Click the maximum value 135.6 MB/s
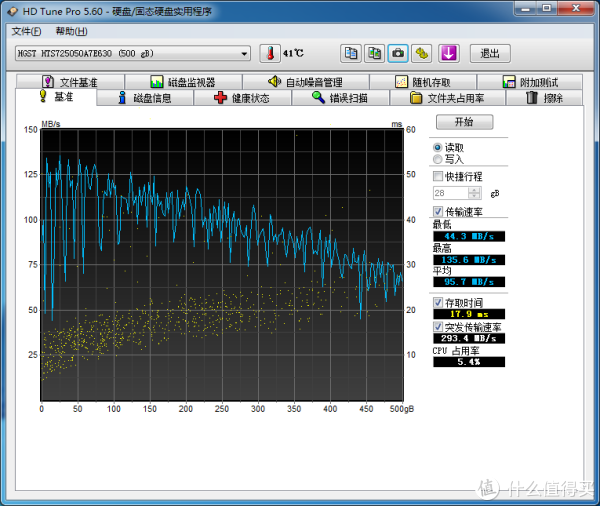The width and height of the screenshot is (600, 506). point(469,260)
